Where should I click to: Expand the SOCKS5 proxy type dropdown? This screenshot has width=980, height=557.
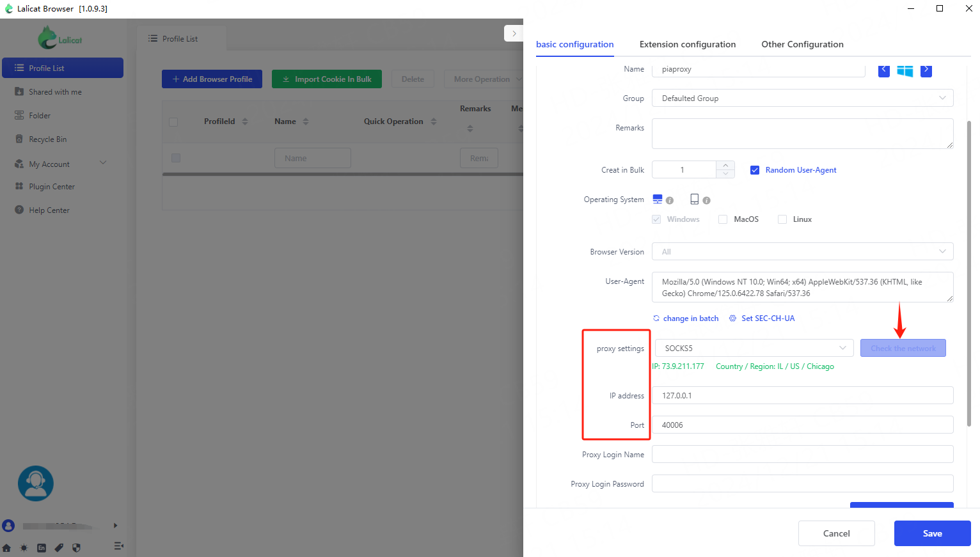(754, 349)
